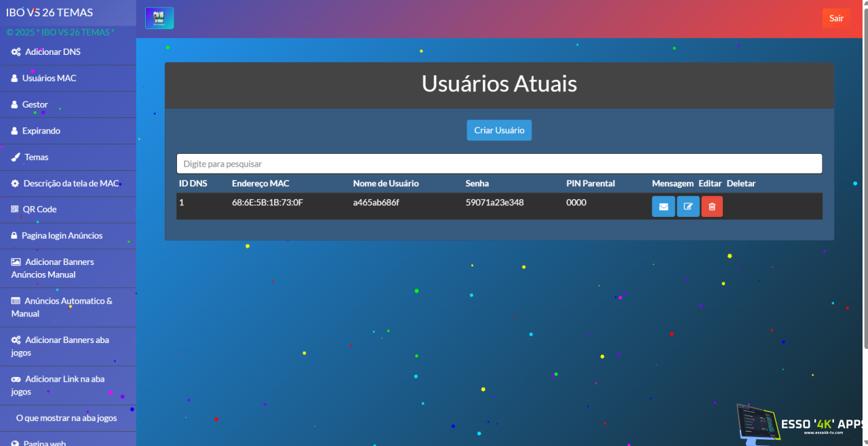The width and height of the screenshot is (868, 446).
Task: Click the gears icon beside Adicionar DNS
Action: 16,52
